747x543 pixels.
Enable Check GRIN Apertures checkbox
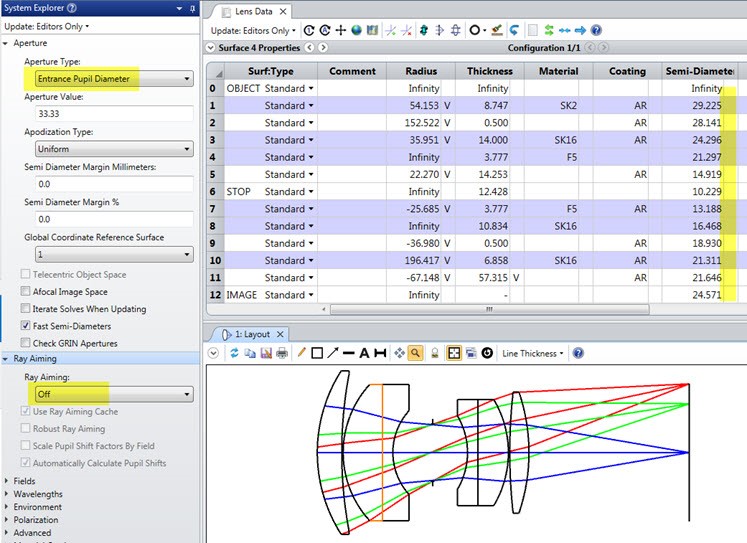click(25, 343)
